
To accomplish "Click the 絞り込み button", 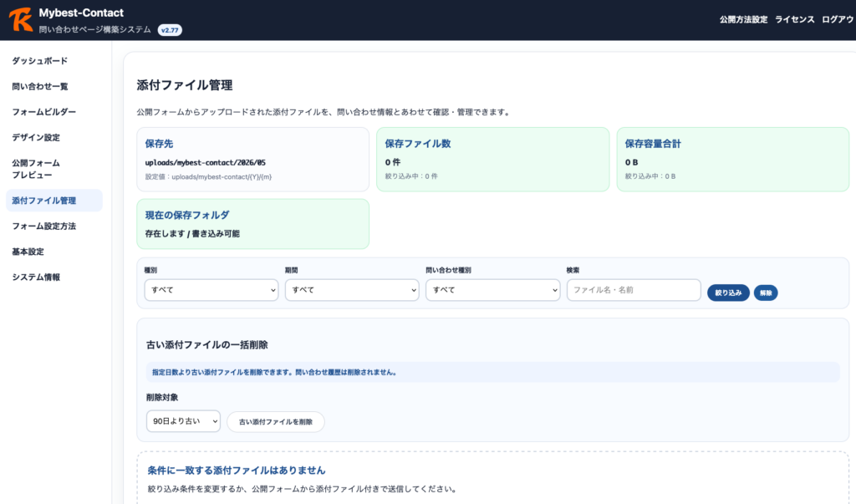I will [728, 293].
